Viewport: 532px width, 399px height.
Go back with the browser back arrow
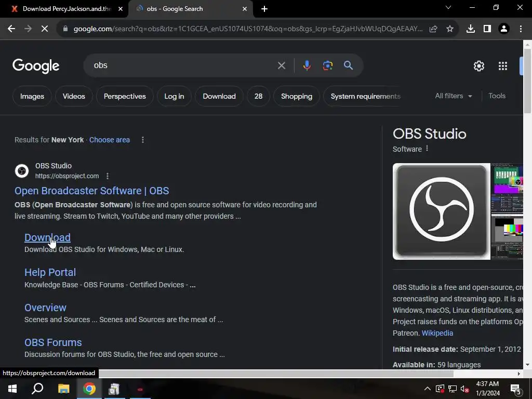tap(11, 29)
